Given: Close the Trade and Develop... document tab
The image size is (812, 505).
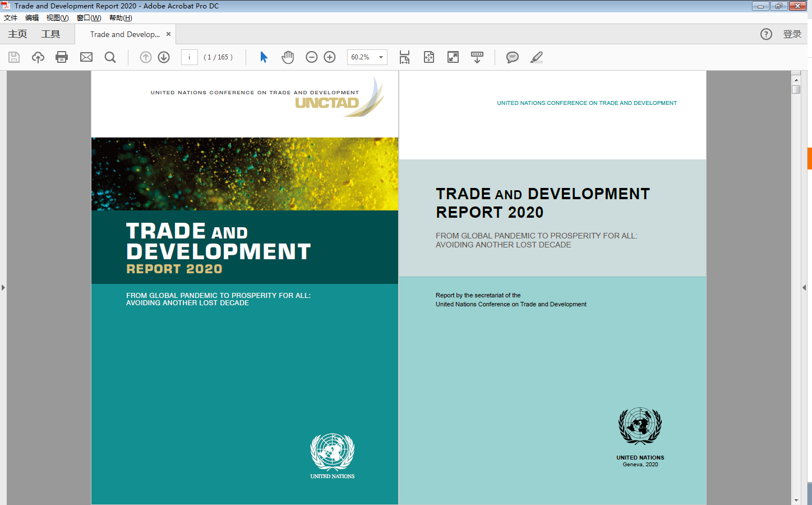Looking at the screenshot, I should (168, 34).
